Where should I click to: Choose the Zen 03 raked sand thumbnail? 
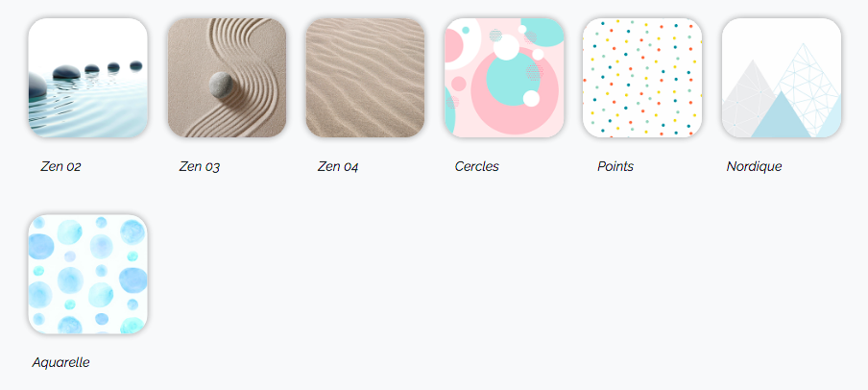227,78
